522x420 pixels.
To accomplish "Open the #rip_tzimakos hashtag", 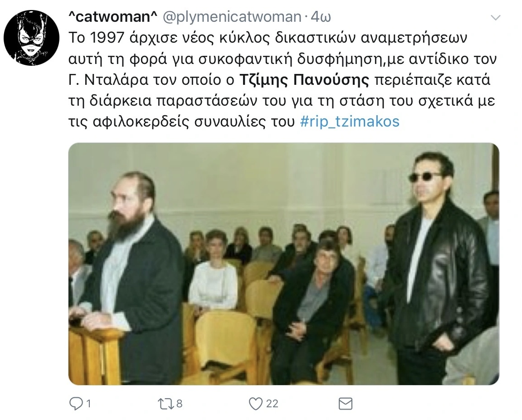I will coord(350,122).
